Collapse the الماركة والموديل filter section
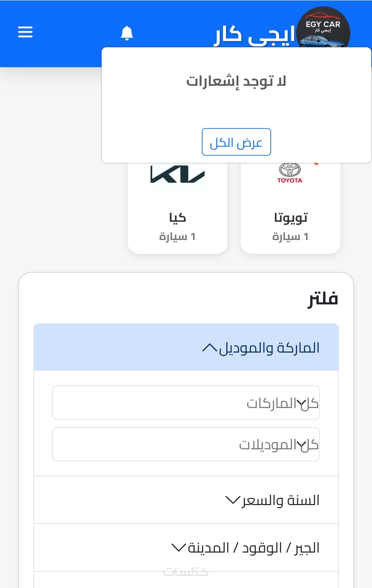The width and height of the screenshot is (372, 588). [x=269, y=348]
